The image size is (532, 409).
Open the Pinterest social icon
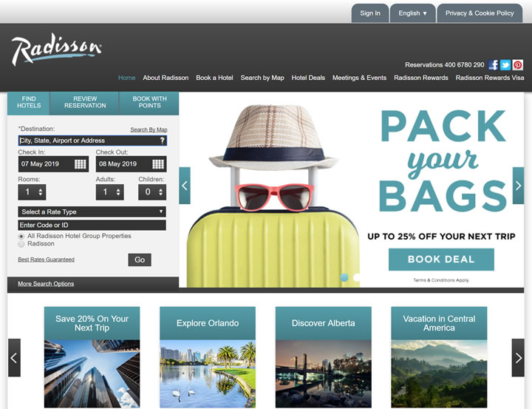coord(517,65)
